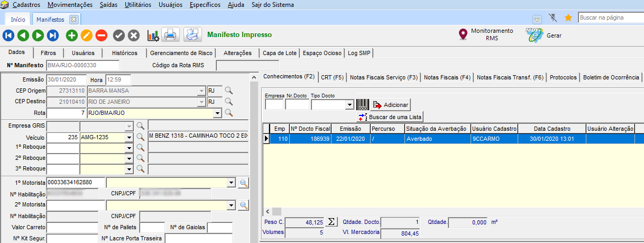Favorite page with the star icon
This screenshot has height=243, width=644.
[x=568, y=18]
